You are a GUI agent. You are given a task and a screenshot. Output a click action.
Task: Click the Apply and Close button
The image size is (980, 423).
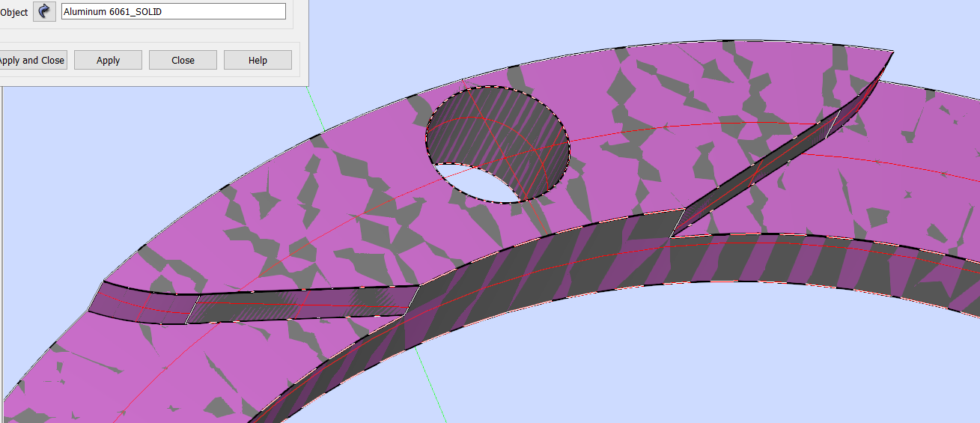(x=31, y=61)
